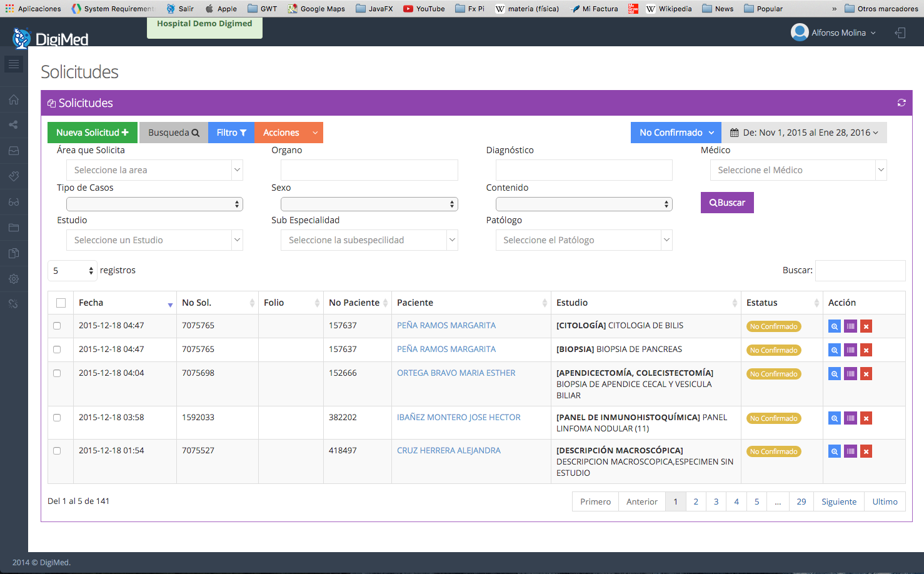Select checkbox for CRUZ HERRERA ALEJANDRA row

point(57,451)
